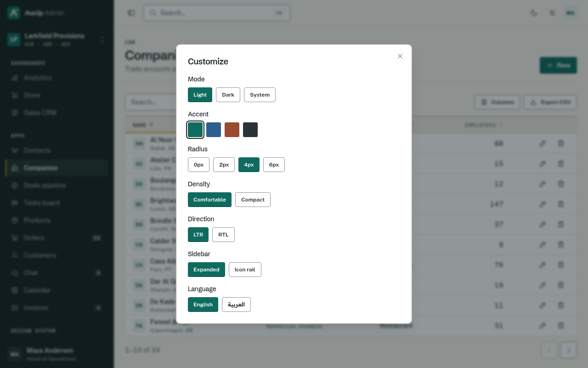Open Sales CRM in the sidebar
Image resolution: width=588 pixels, height=368 pixels.
[57, 113]
